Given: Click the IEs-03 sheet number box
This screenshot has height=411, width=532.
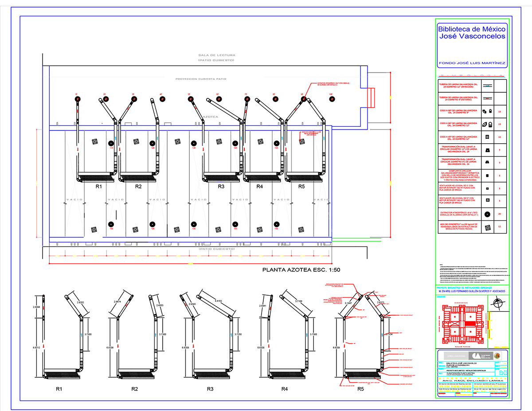Looking at the screenshot, I should point(502,373).
